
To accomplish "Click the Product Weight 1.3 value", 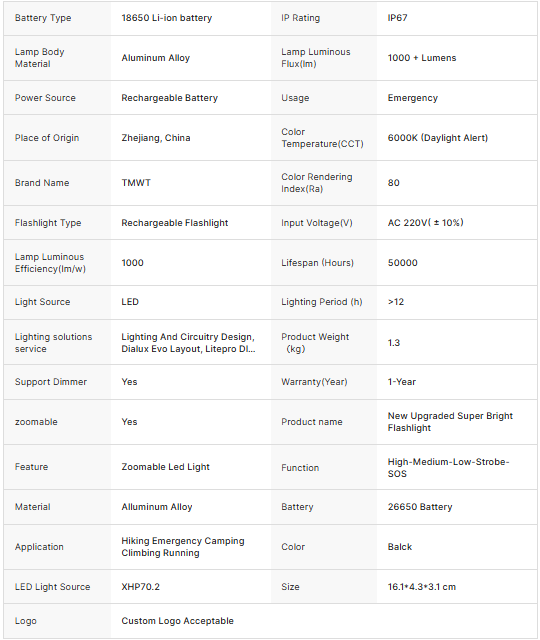I will click(x=393, y=343).
